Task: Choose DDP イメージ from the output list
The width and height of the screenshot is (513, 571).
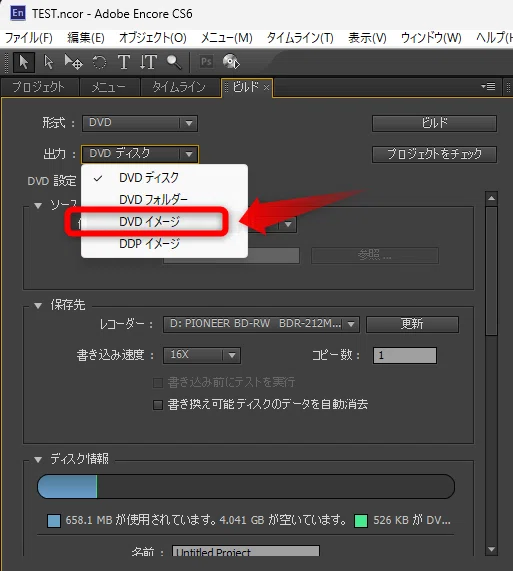Action: pyautogui.click(x=165, y=243)
